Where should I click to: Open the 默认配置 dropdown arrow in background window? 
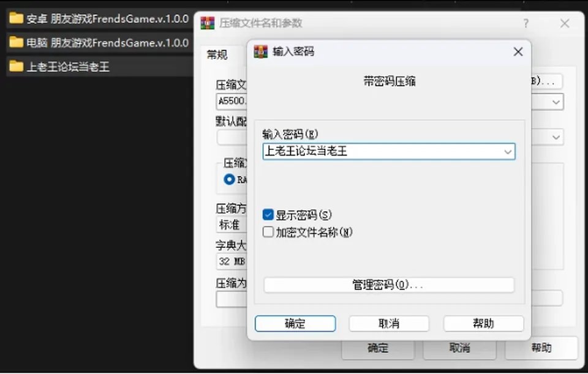[x=556, y=137]
